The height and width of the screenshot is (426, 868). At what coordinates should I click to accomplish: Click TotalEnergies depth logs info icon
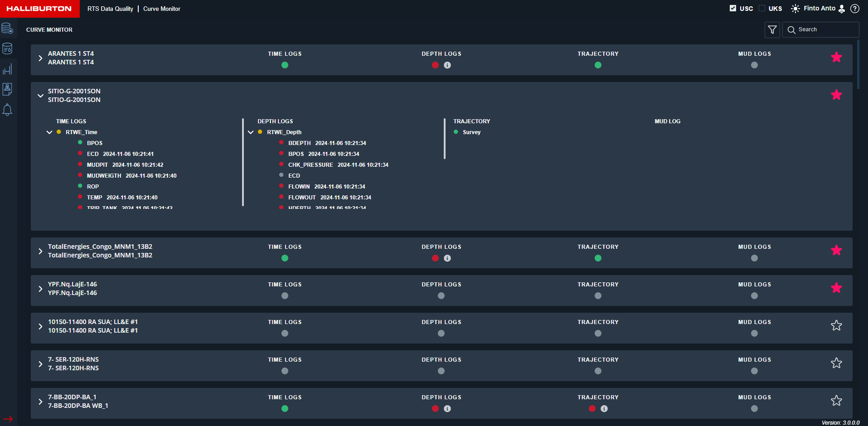click(x=447, y=258)
